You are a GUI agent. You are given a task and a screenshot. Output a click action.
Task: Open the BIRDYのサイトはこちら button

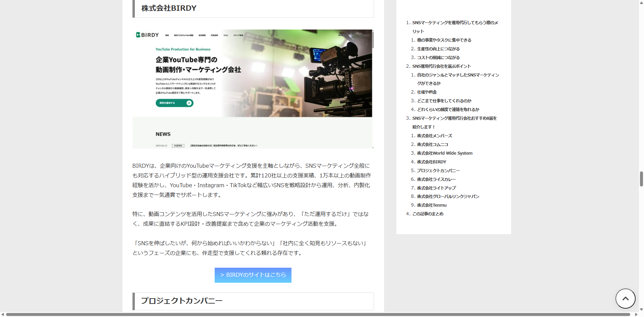(x=253, y=275)
